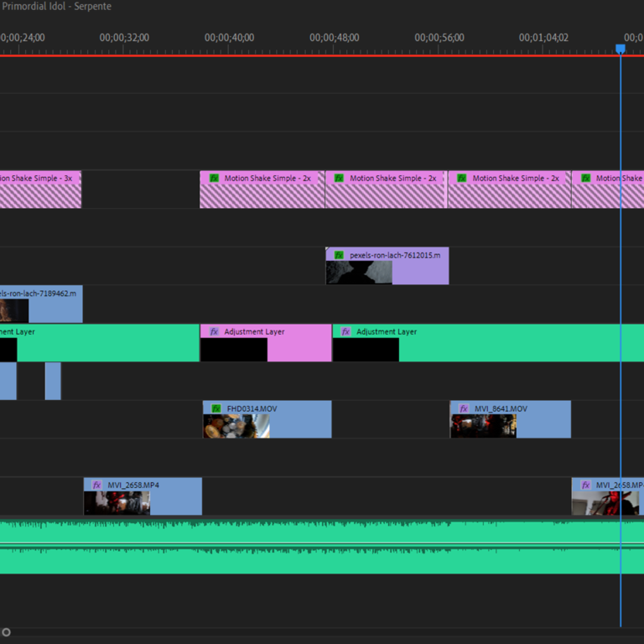Select the green audio waveform clip
644x644 pixels.
(x=319, y=545)
